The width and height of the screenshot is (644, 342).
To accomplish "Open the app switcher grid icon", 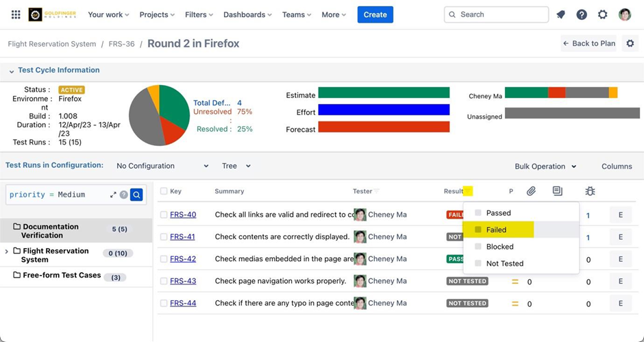I will tap(16, 14).
